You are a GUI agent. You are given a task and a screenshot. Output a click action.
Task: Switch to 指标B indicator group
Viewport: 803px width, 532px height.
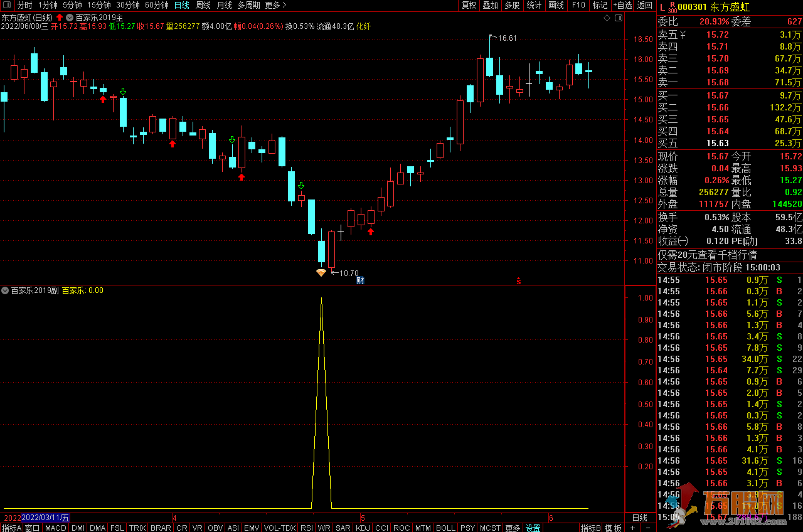tap(591, 528)
